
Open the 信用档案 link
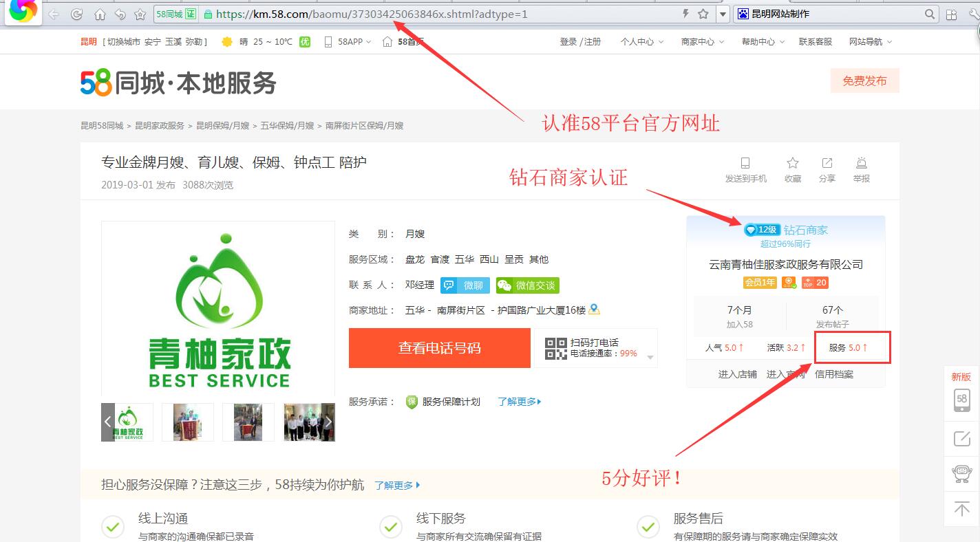point(834,374)
